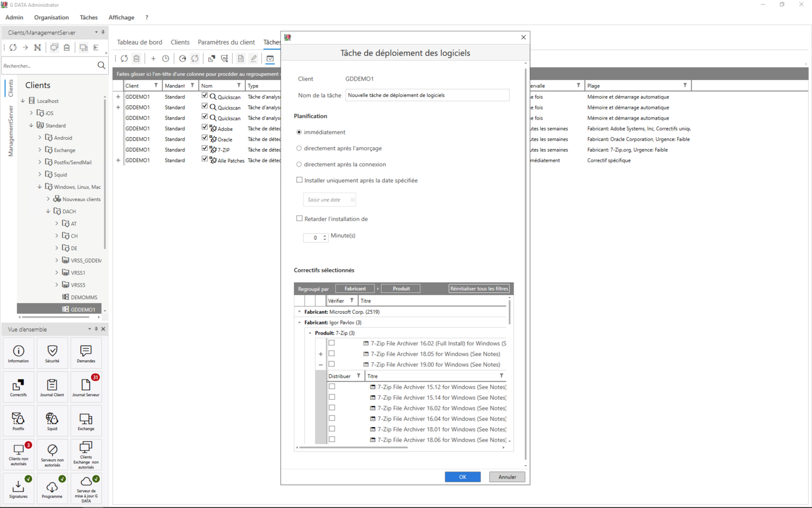
Task: Collapse Produit 7-Zip group
Action: click(x=310, y=333)
